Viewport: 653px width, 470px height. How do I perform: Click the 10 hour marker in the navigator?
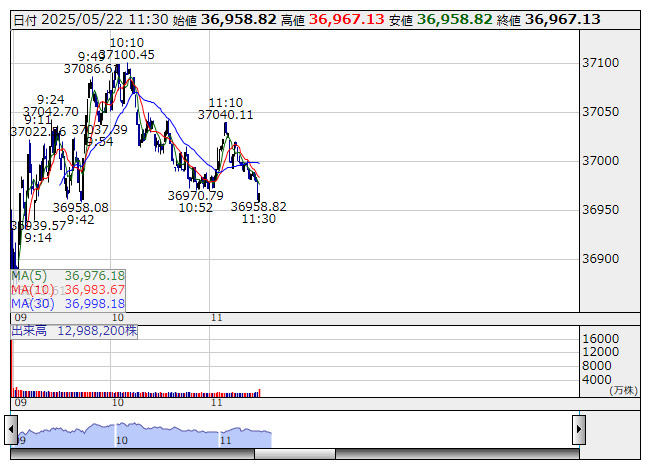122,440
